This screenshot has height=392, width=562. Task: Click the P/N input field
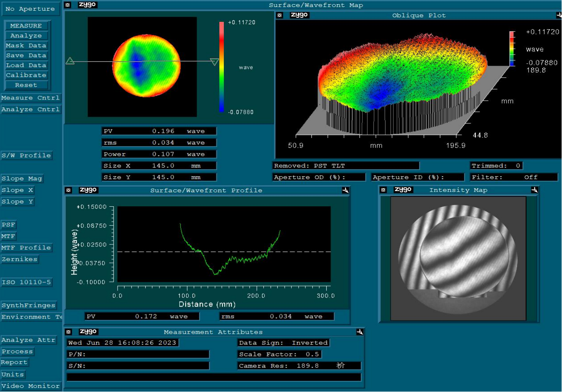point(138,354)
